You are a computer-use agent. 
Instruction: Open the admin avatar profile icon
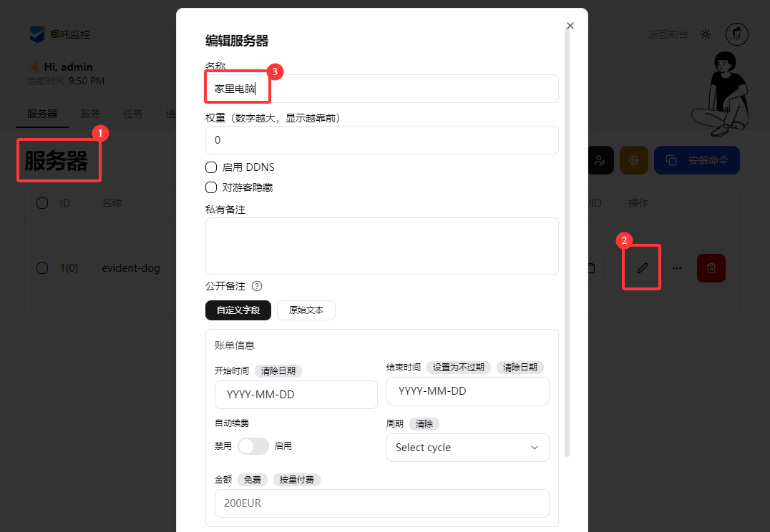pos(736,34)
